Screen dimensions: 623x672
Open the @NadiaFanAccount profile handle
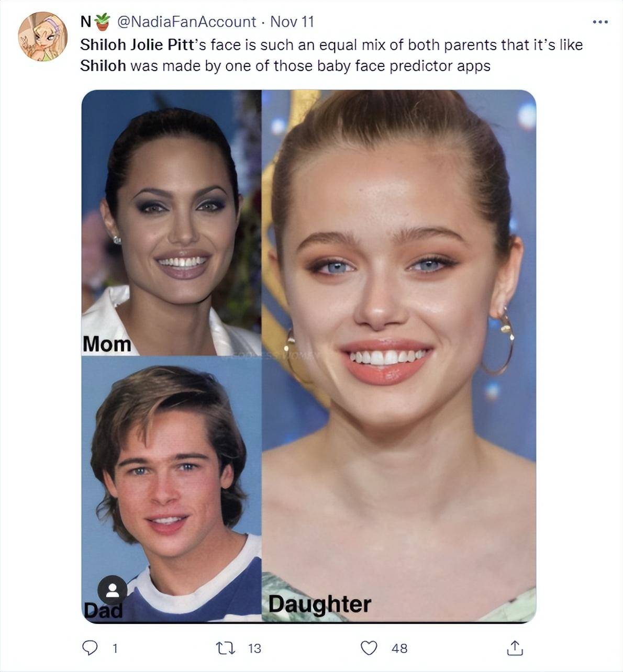pyautogui.click(x=187, y=21)
